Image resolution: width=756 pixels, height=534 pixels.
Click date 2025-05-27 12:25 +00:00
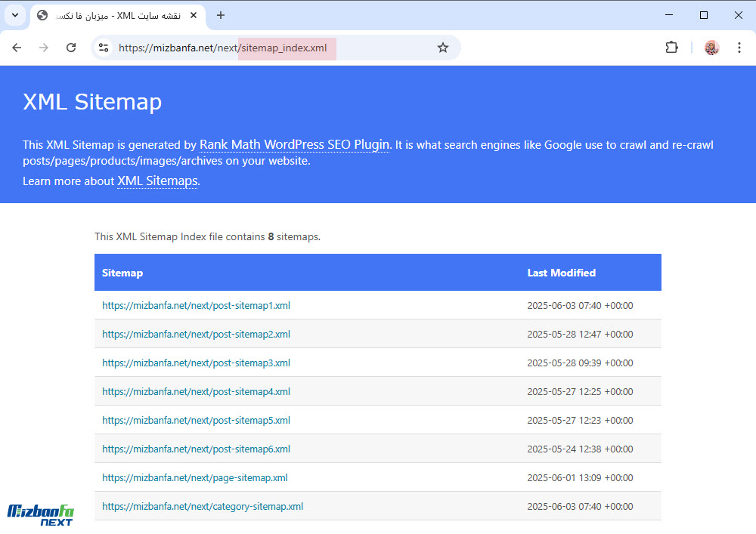pos(580,391)
